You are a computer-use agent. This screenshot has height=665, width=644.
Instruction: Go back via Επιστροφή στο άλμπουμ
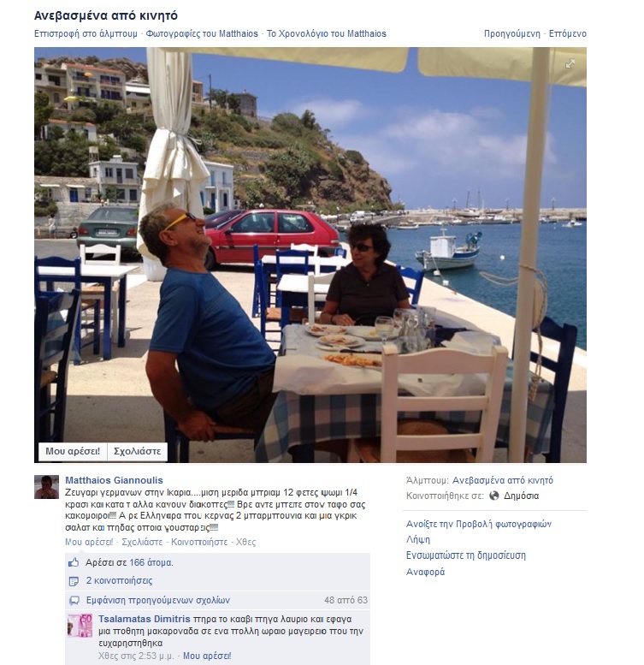tap(86, 33)
